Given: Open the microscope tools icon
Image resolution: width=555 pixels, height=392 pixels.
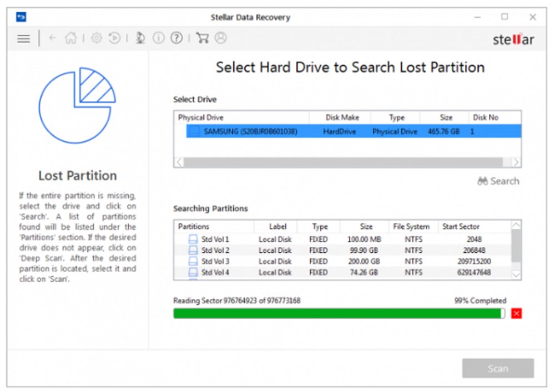Looking at the screenshot, I should coord(140,38).
